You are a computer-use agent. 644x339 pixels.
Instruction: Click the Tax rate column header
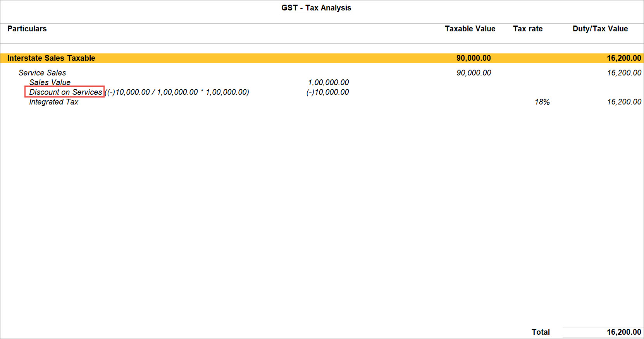tap(528, 29)
